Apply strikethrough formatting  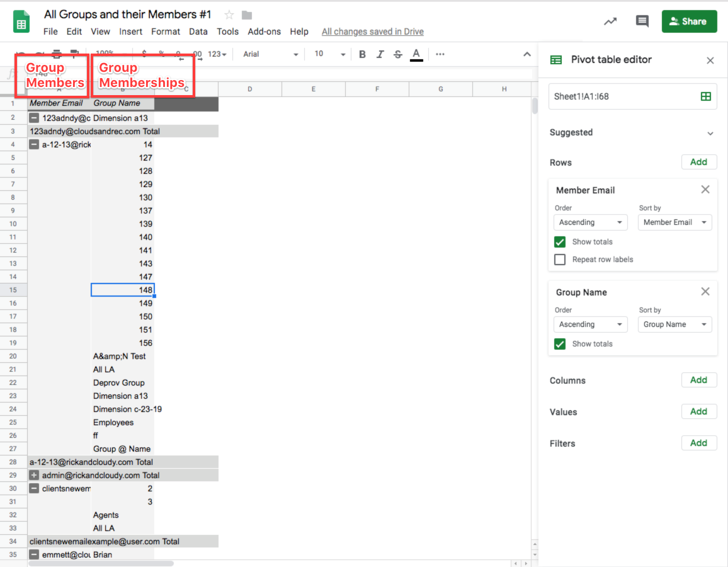click(x=398, y=54)
